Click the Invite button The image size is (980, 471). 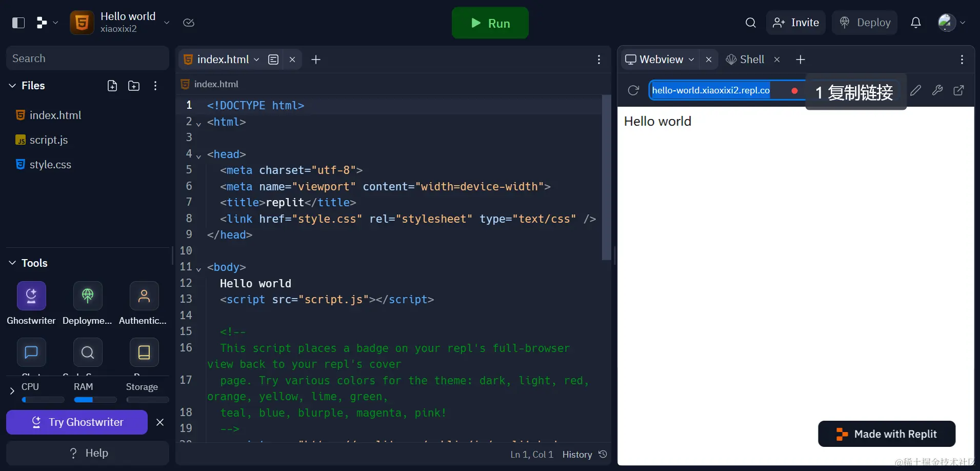796,23
